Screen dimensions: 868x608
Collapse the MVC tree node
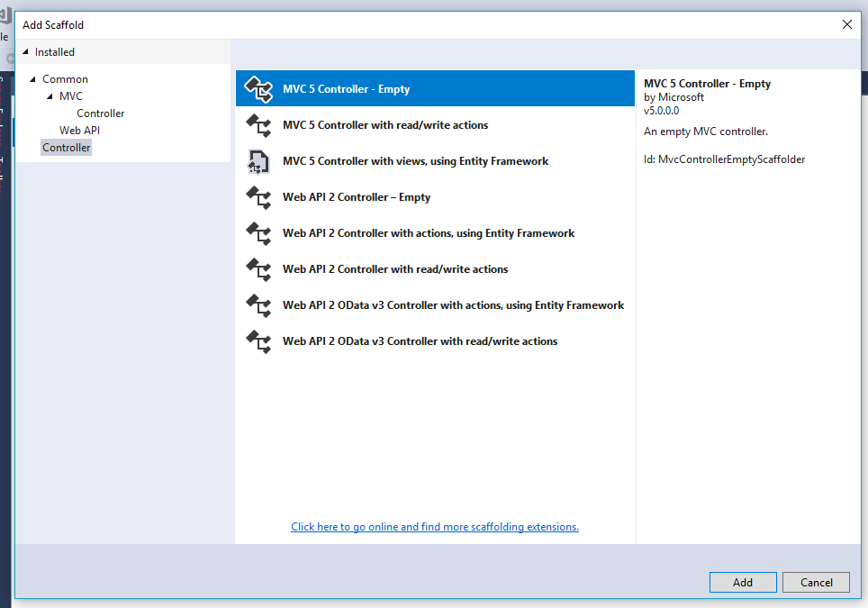(50, 95)
